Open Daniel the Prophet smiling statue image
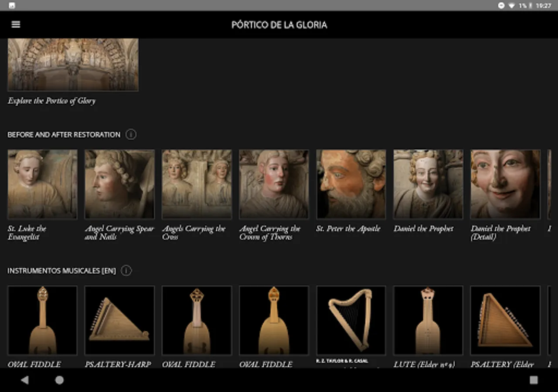This screenshot has height=392, width=558. pyautogui.click(x=428, y=184)
